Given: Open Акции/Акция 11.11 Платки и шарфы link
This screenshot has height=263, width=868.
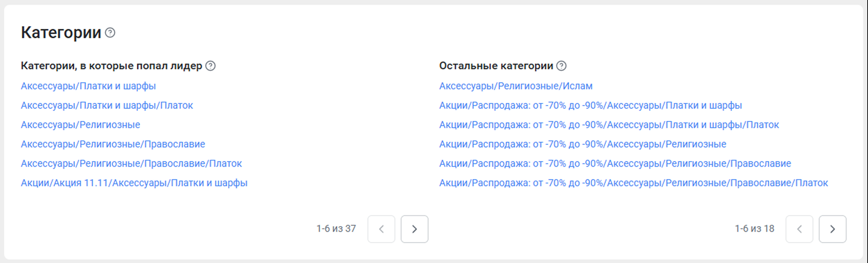Looking at the screenshot, I should coord(134,183).
